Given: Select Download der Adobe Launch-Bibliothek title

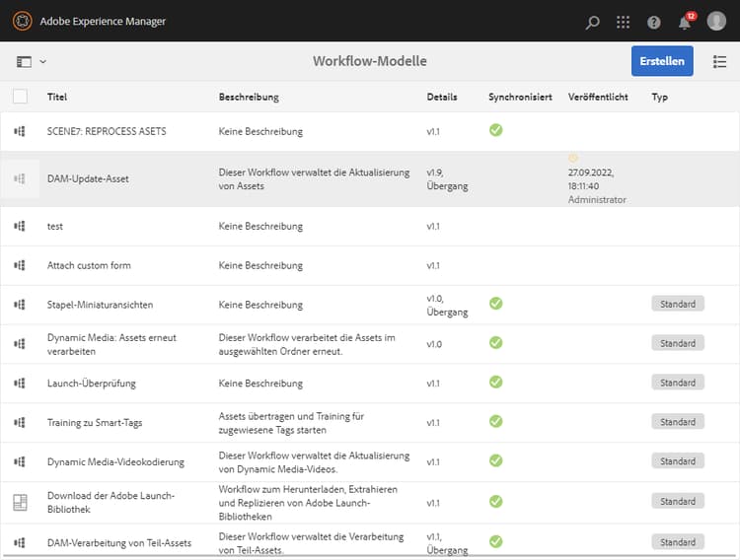Looking at the screenshot, I should point(111,502).
